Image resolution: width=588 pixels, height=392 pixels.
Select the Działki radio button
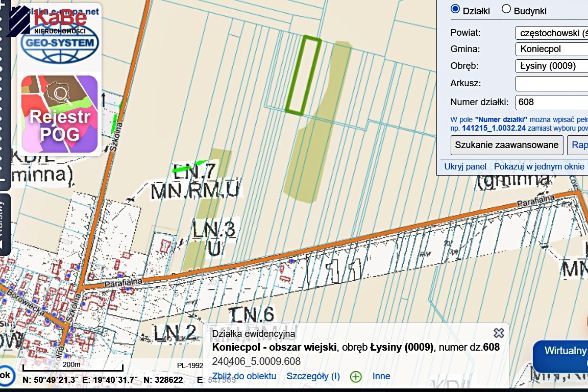click(x=455, y=10)
